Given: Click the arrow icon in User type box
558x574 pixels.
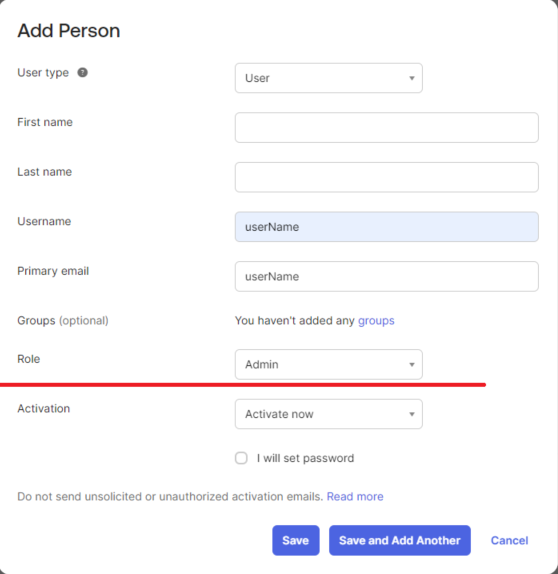Looking at the screenshot, I should [x=412, y=78].
